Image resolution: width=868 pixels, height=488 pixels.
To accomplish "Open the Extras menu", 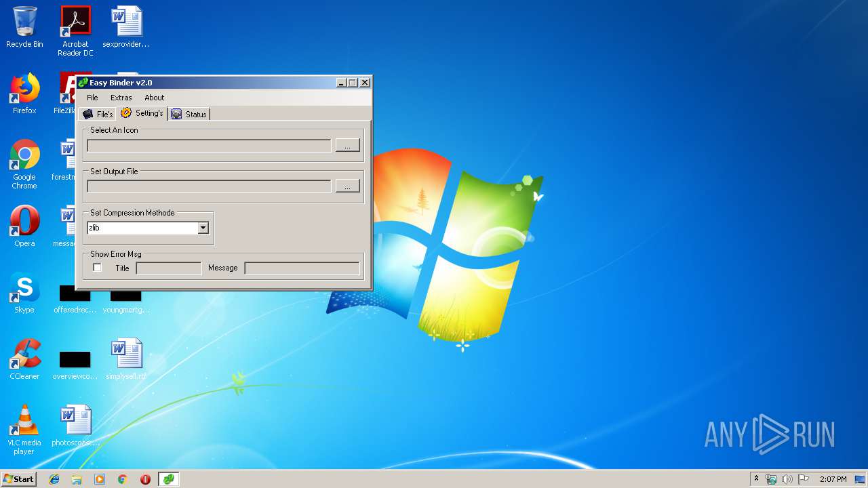I will tap(121, 98).
